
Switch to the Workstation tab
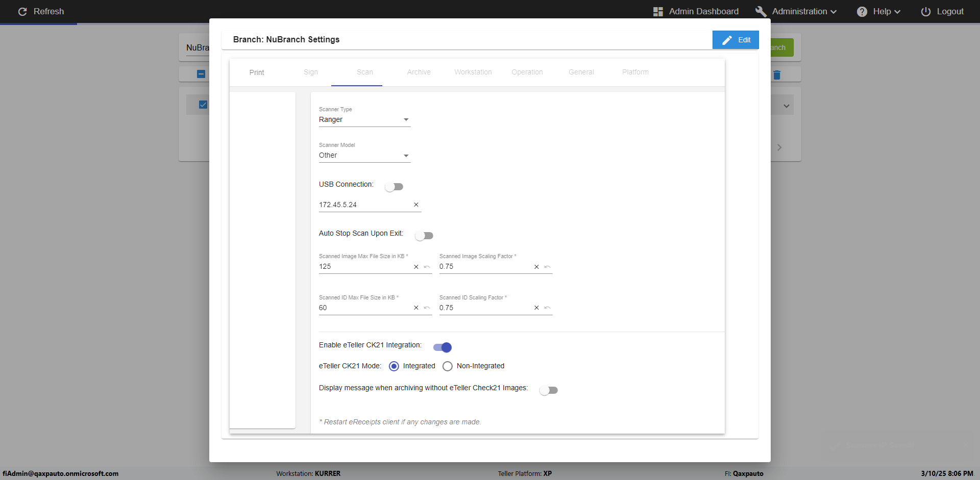click(x=473, y=72)
